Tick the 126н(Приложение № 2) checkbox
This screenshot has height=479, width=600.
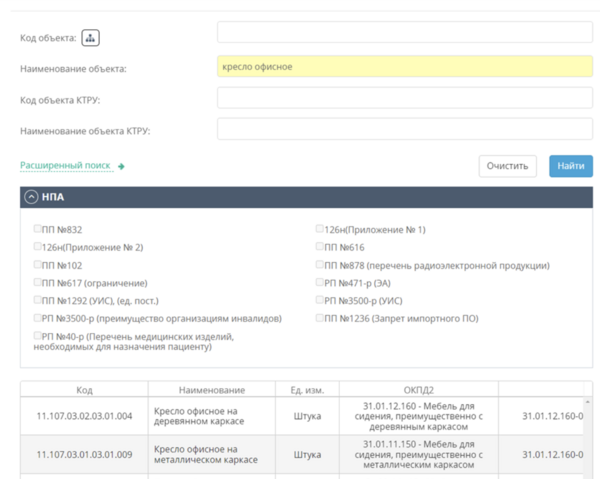(x=38, y=246)
